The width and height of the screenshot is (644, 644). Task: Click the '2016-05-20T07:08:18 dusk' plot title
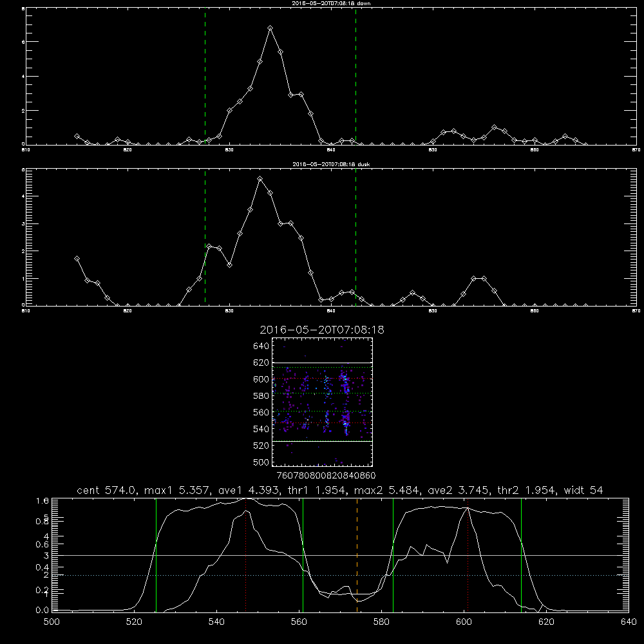tap(331, 164)
